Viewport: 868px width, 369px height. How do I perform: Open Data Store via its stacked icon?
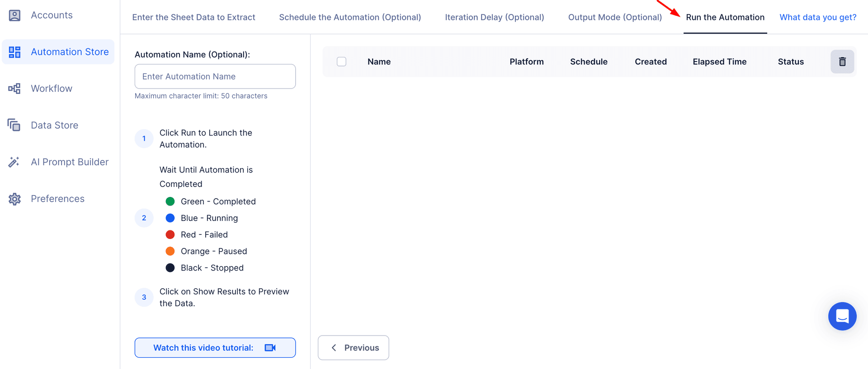[14, 125]
